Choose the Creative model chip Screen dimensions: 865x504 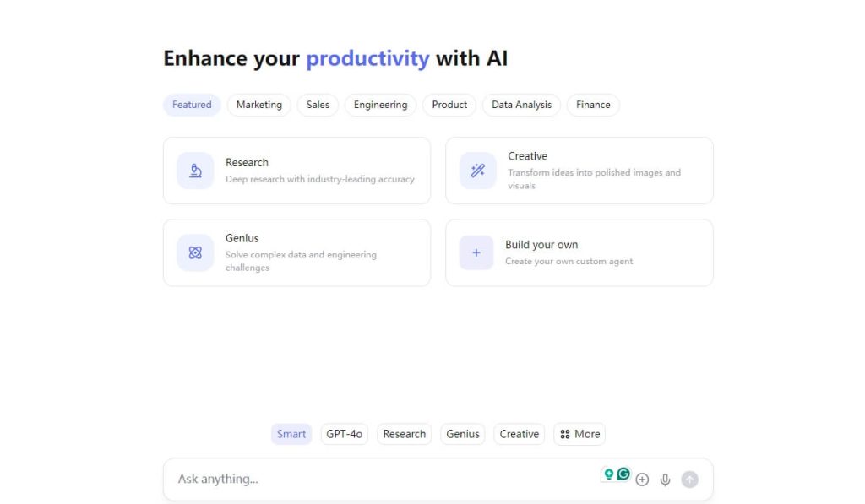pos(518,433)
